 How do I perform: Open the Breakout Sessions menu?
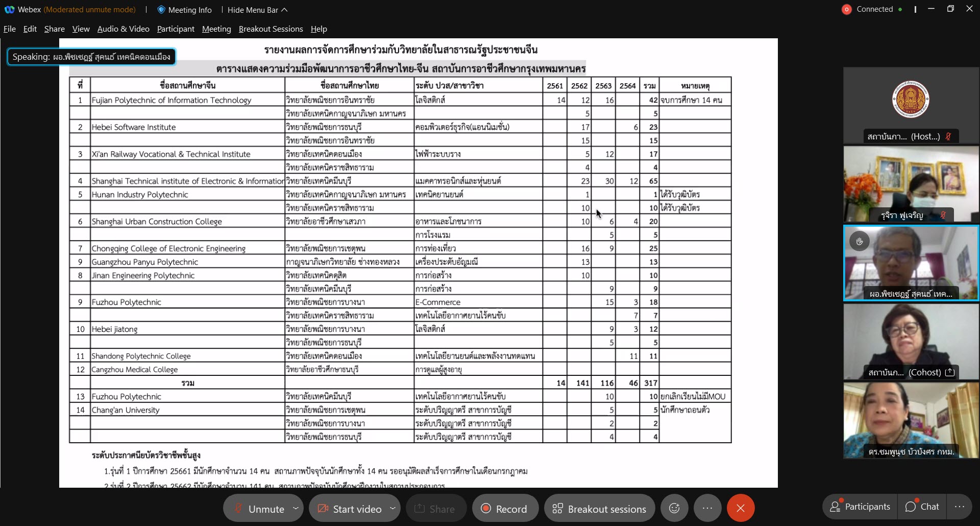[271, 29]
